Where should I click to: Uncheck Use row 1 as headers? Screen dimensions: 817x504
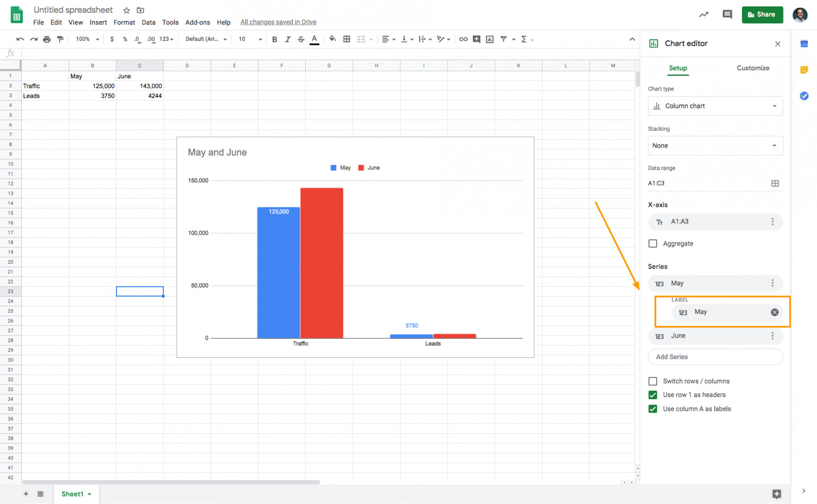click(x=653, y=394)
